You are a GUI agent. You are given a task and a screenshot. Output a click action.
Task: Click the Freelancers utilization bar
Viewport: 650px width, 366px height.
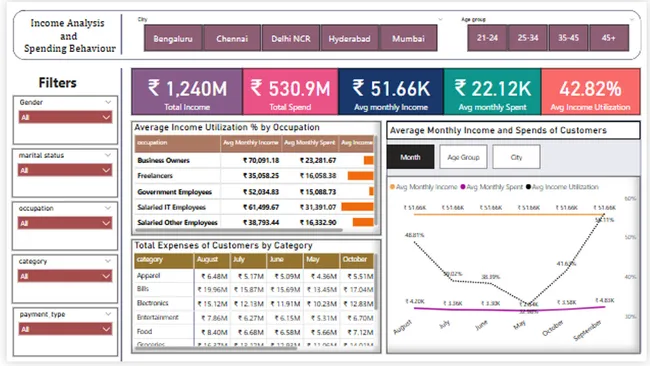(x=361, y=176)
